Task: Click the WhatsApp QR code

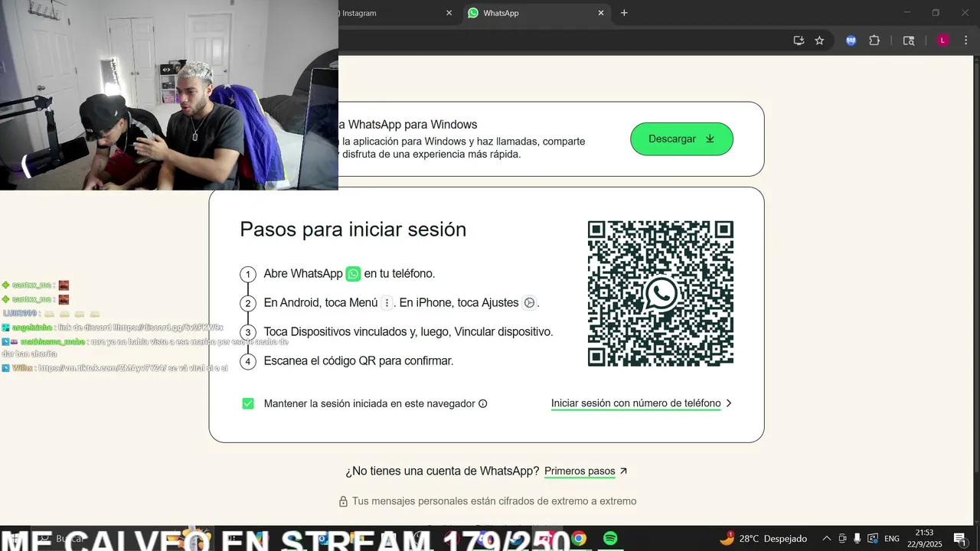Action: (660, 294)
